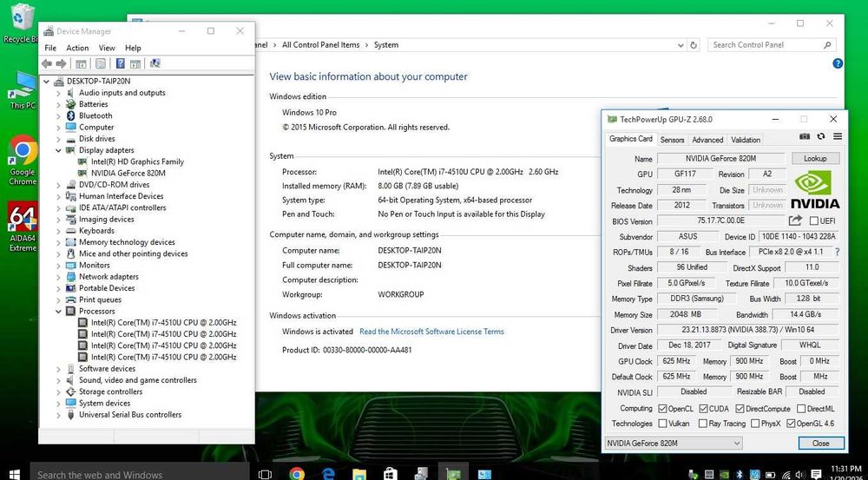Switch to the Sensors tab
The image size is (868, 480).
click(672, 140)
